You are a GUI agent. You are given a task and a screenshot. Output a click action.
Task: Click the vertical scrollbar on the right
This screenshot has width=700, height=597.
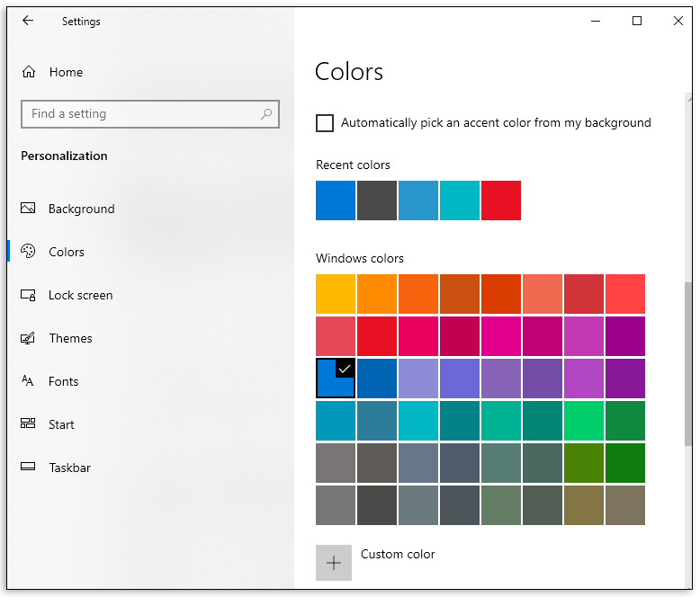(690, 360)
